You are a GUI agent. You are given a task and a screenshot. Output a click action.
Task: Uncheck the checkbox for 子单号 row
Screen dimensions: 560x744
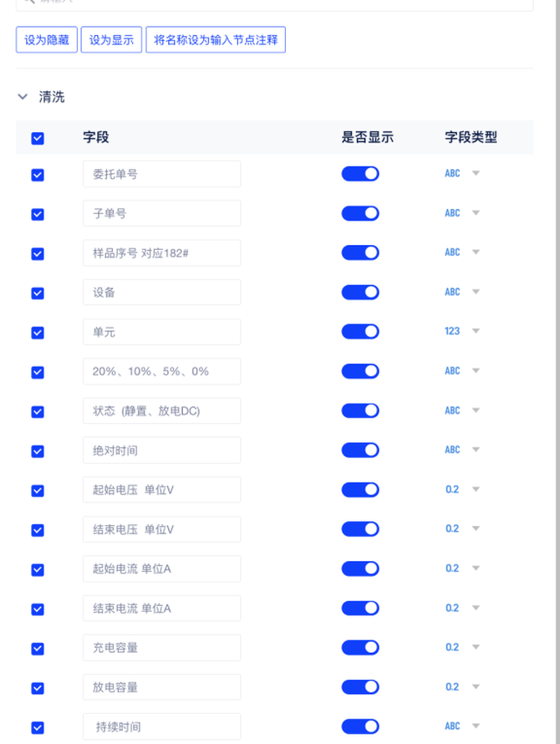(x=38, y=214)
